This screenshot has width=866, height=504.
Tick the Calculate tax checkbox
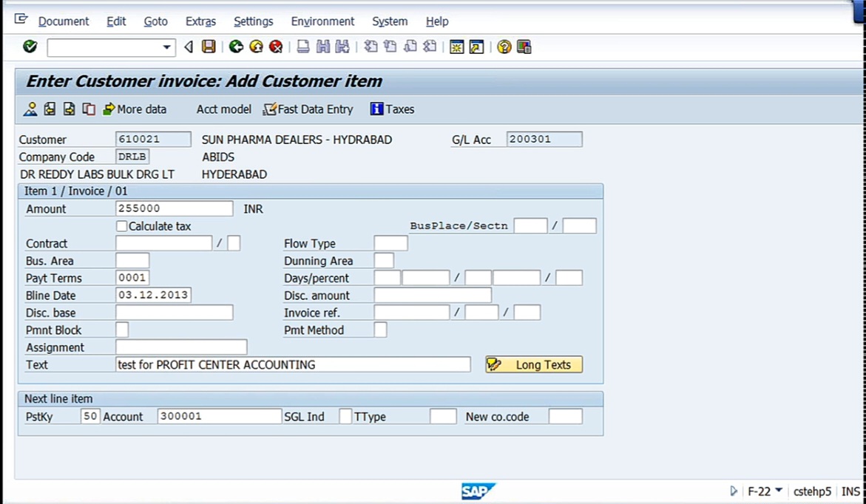point(121,226)
